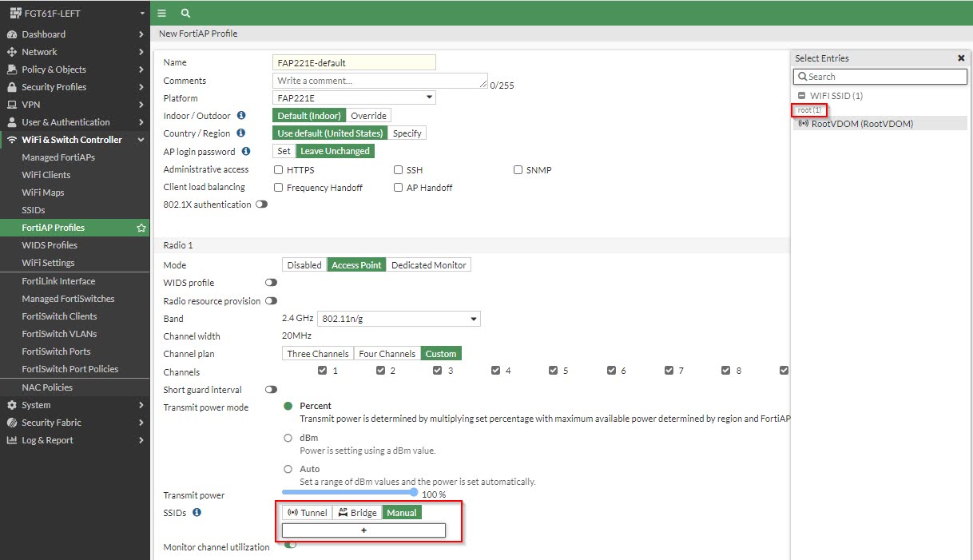Collapse WiFi & Switch Controller menu arrow
This screenshot has width=973, height=560.
141,140
